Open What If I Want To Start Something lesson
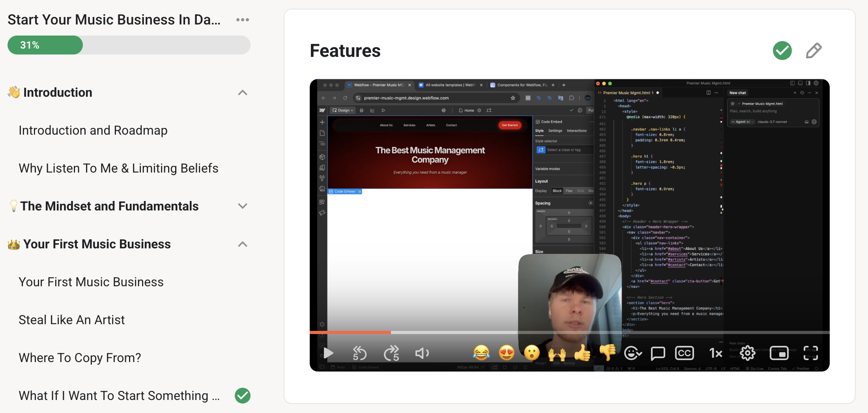 [119, 396]
